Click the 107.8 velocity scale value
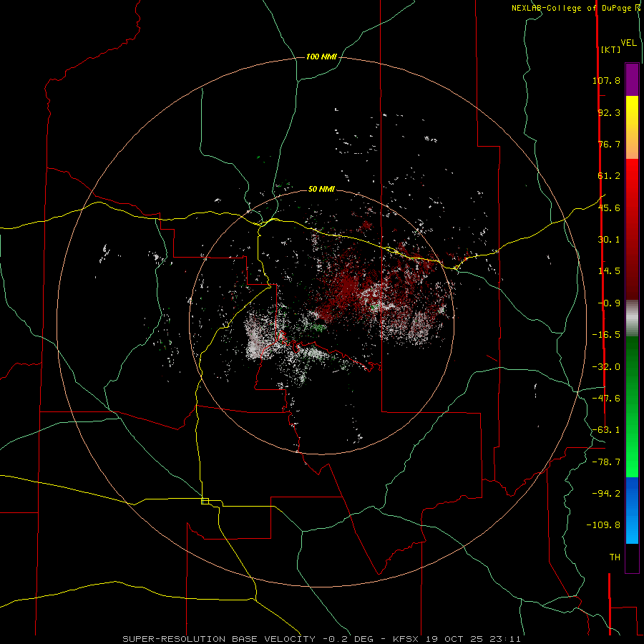 click(x=606, y=80)
